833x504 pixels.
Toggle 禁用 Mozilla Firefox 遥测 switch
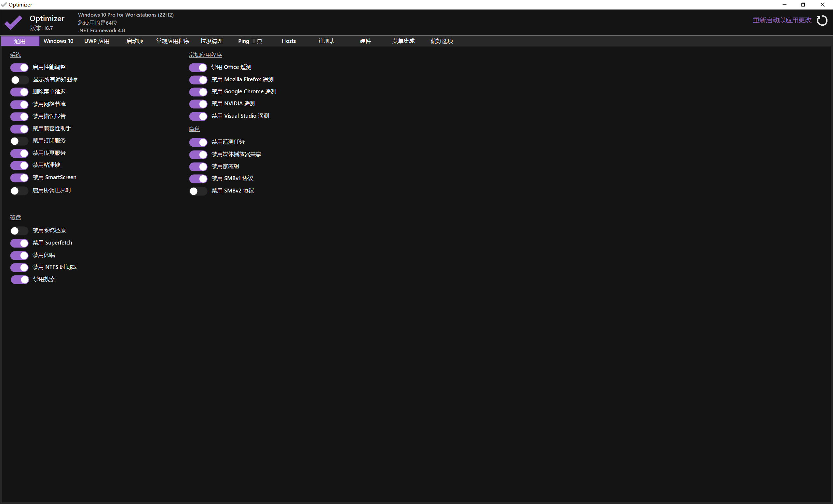point(198,80)
